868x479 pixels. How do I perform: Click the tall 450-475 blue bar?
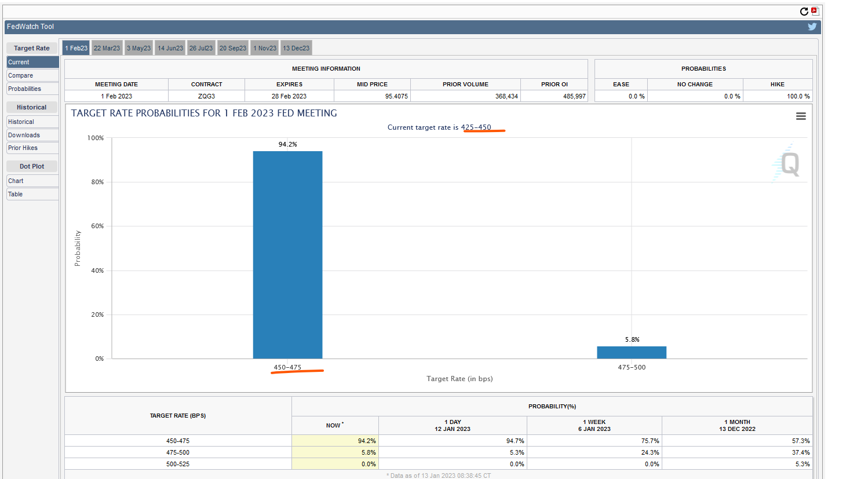pyautogui.click(x=287, y=255)
